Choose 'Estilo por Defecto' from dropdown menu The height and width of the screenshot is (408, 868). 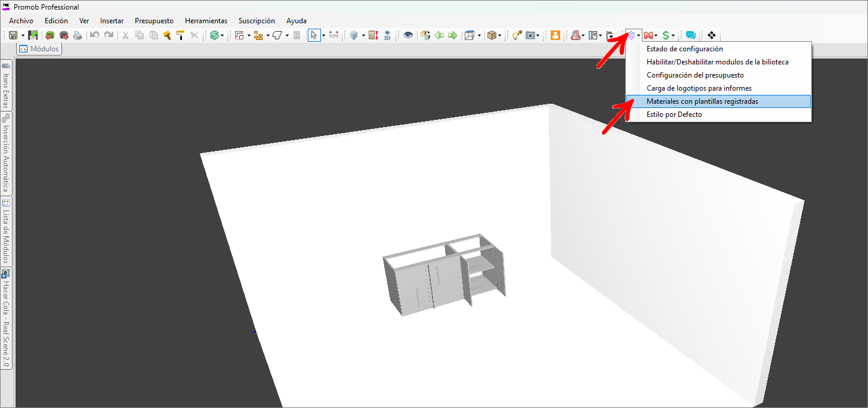pos(674,115)
